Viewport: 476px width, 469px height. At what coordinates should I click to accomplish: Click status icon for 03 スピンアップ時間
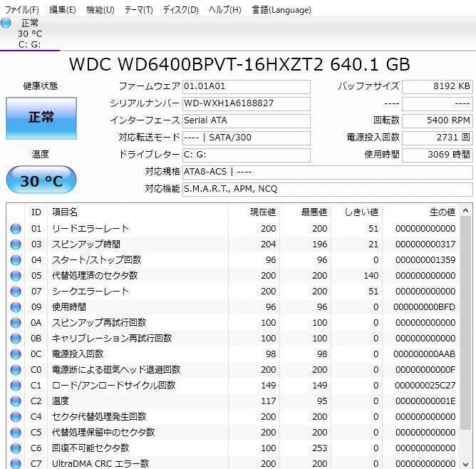point(16,244)
